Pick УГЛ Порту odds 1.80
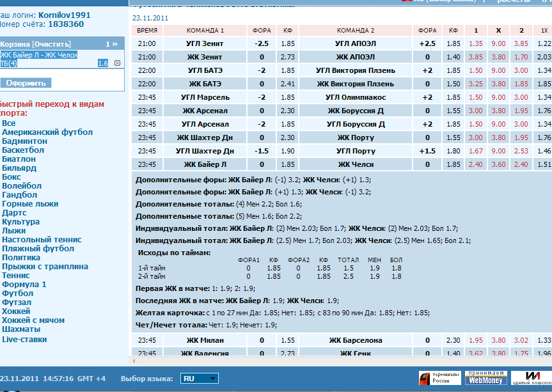The image size is (552, 392). coord(453,151)
